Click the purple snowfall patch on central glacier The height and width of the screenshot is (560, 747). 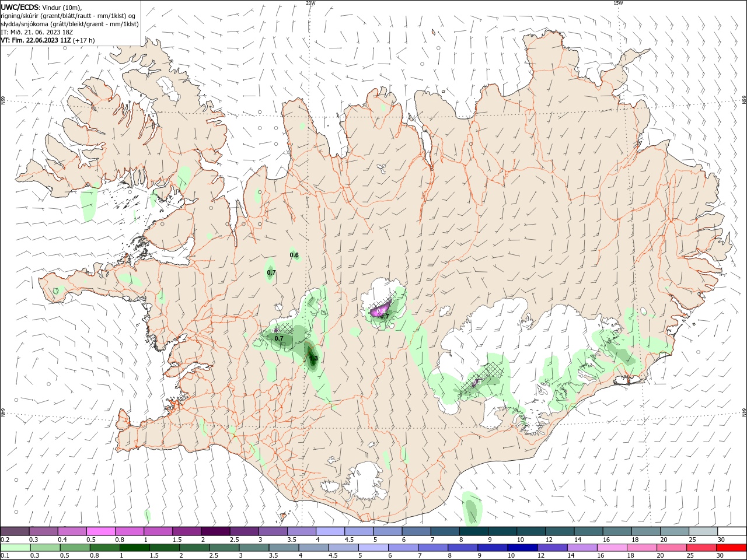(x=381, y=310)
